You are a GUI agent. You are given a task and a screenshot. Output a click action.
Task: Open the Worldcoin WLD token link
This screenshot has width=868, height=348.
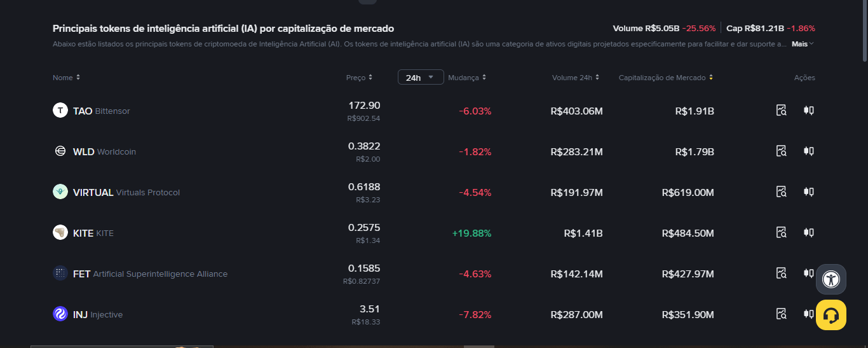104,151
